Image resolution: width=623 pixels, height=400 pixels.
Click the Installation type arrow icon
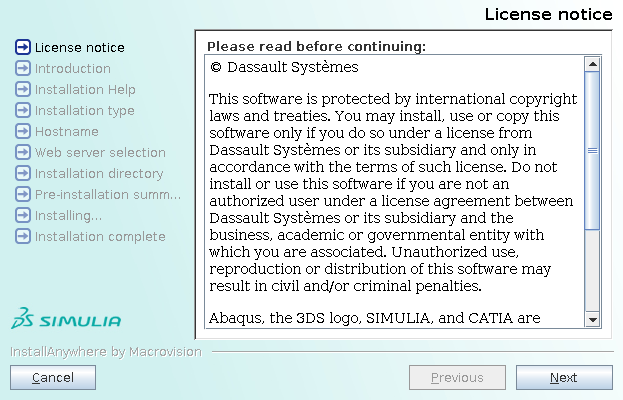(23, 110)
